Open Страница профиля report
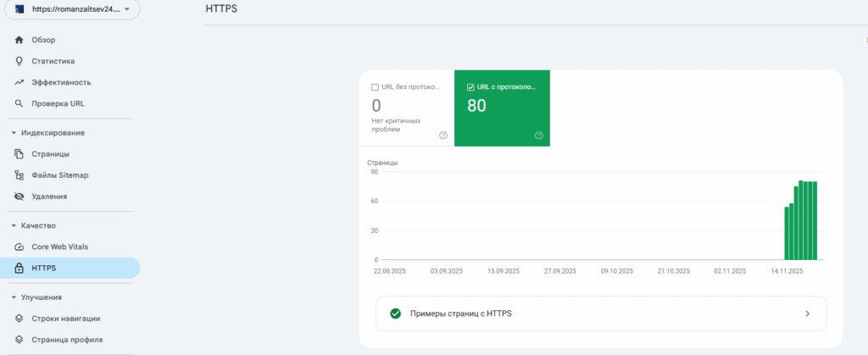This screenshot has height=355, width=868. click(67, 340)
